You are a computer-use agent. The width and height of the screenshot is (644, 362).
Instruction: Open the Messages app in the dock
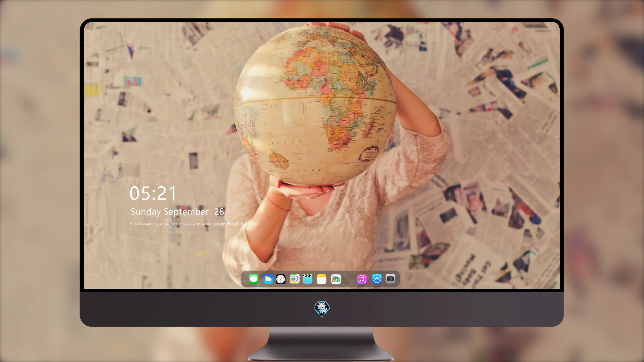coord(254,279)
